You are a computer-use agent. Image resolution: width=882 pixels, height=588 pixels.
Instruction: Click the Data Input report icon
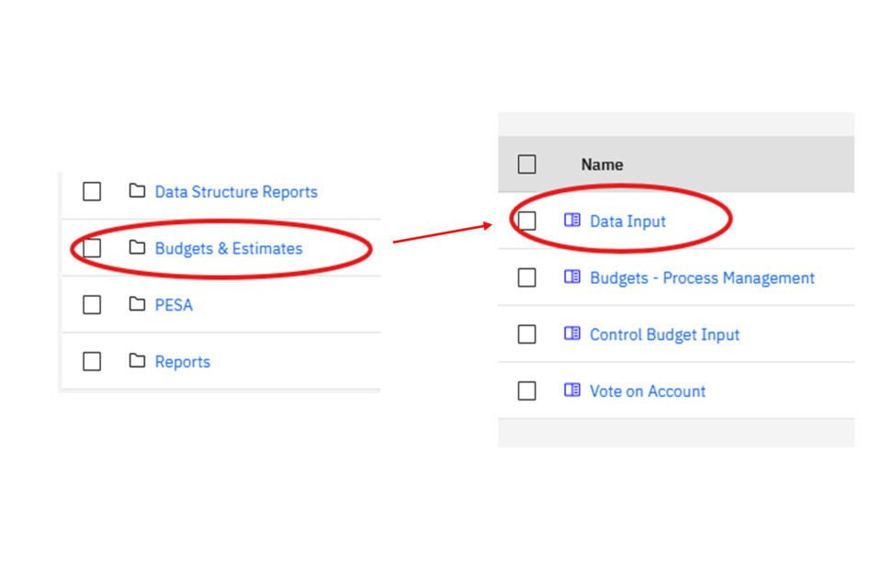(x=572, y=220)
